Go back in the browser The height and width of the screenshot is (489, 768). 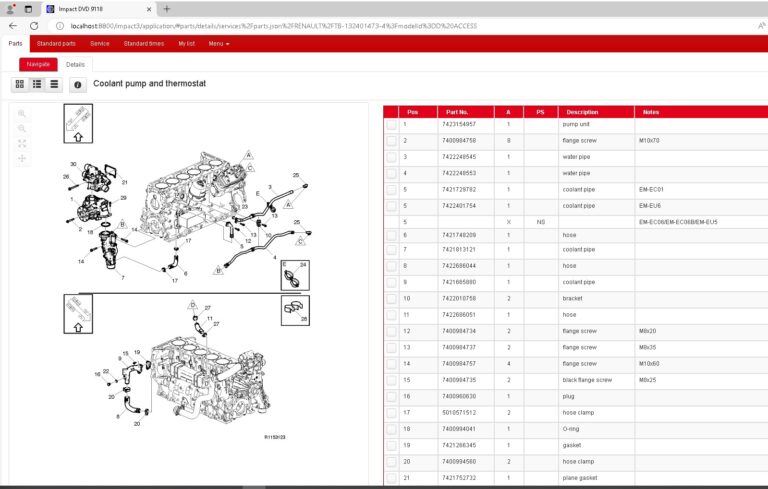[x=13, y=25]
